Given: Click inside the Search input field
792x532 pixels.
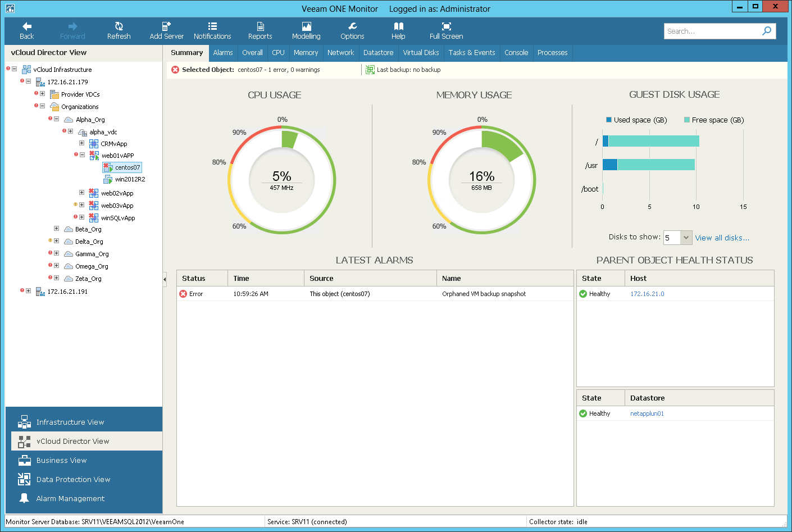Looking at the screenshot, I should tap(712, 31).
